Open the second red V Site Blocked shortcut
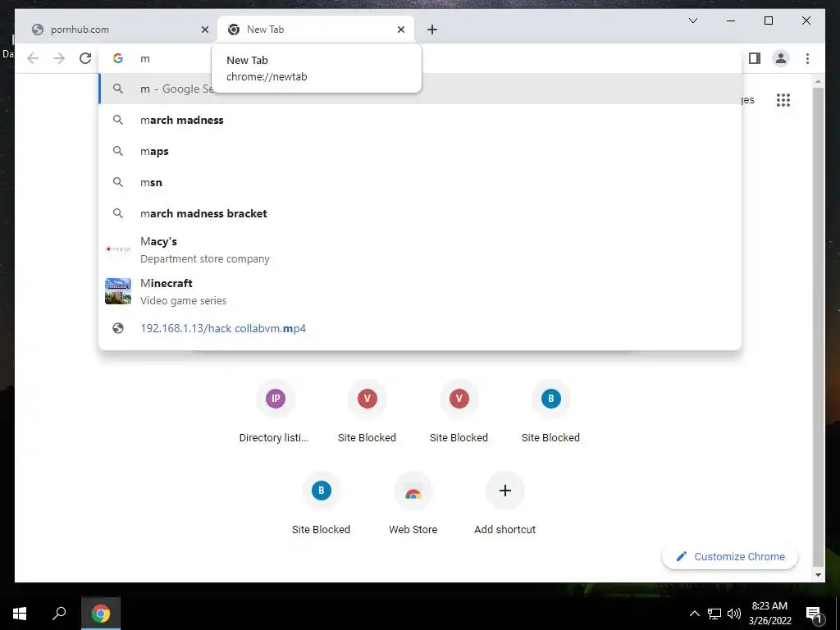Image resolution: width=840 pixels, height=630 pixels. coord(459,413)
